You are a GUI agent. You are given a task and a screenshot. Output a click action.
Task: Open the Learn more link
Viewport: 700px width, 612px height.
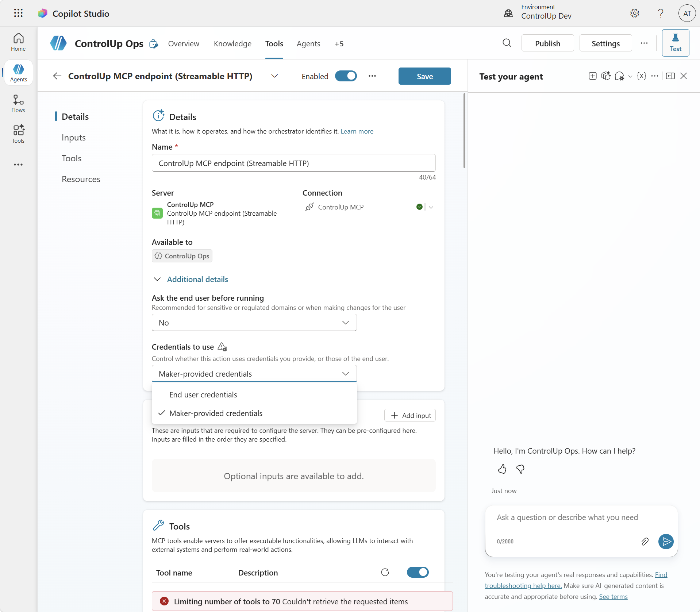pos(357,131)
